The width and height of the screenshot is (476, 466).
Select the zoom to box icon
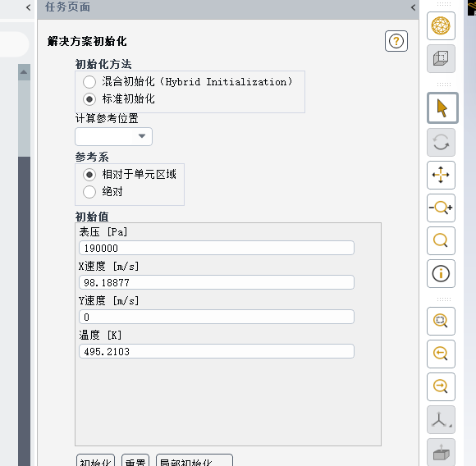click(x=441, y=321)
